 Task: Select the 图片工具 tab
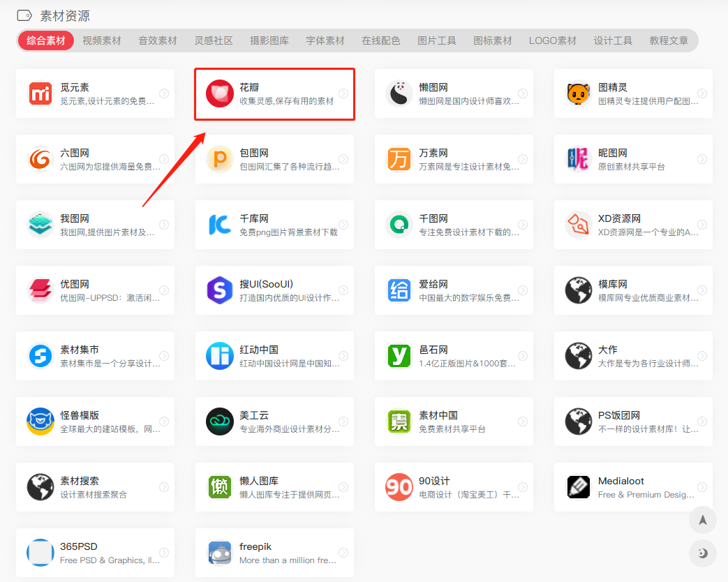point(436,40)
